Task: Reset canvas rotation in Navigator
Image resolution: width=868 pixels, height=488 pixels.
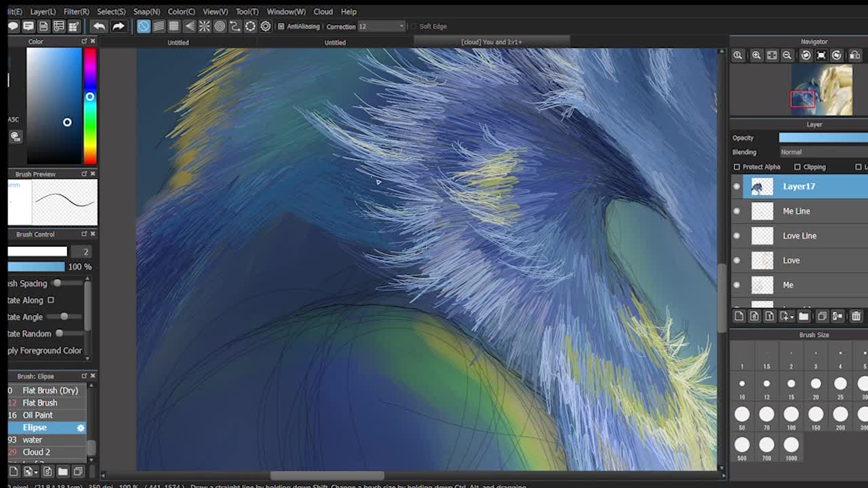Action: pos(821,56)
